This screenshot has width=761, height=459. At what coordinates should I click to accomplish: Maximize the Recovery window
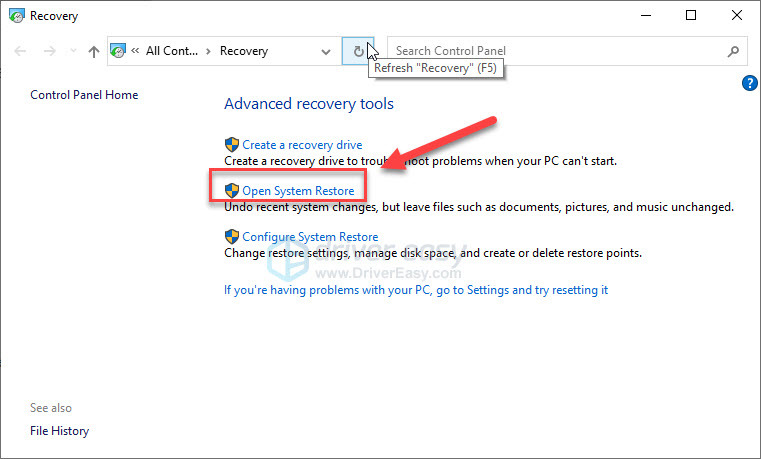pos(691,16)
